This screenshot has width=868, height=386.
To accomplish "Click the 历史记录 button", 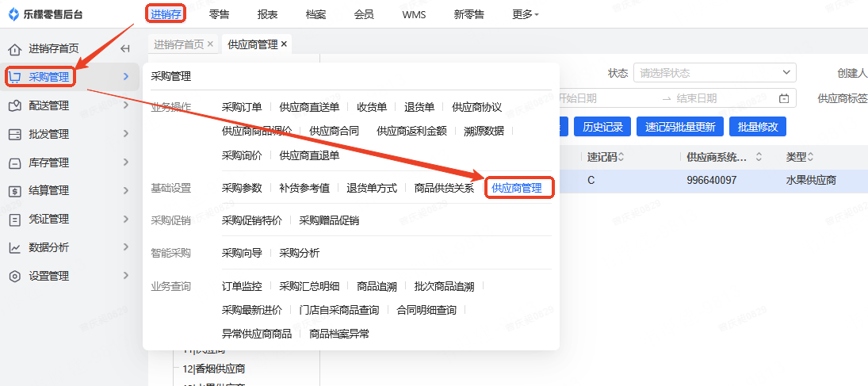I will click(x=602, y=127).
